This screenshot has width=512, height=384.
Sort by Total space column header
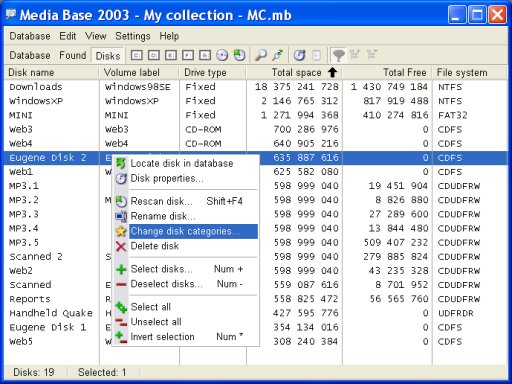point(294,72)
